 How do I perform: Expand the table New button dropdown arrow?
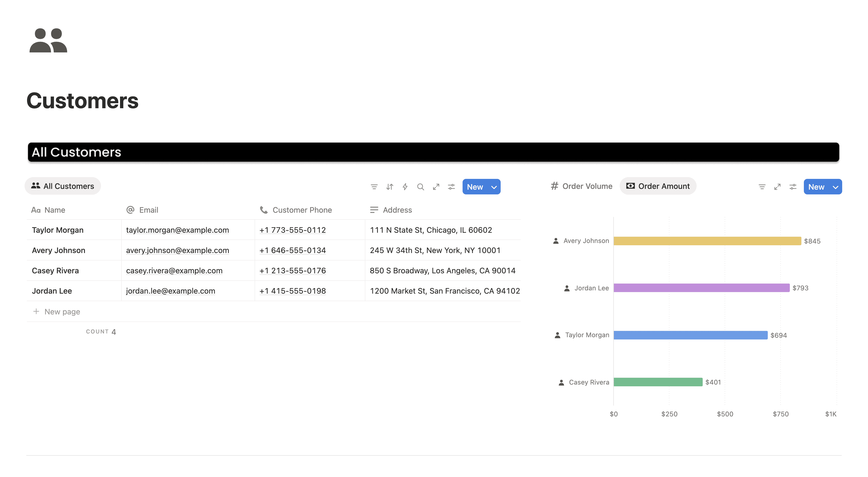click(x=494, y=187)
